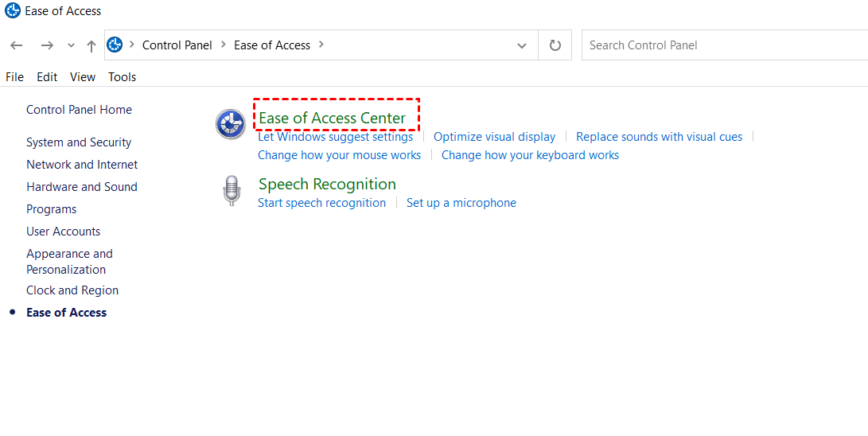Open the File menu
Viewport: 868px width, 436px height.
click(x=15, y=77)
